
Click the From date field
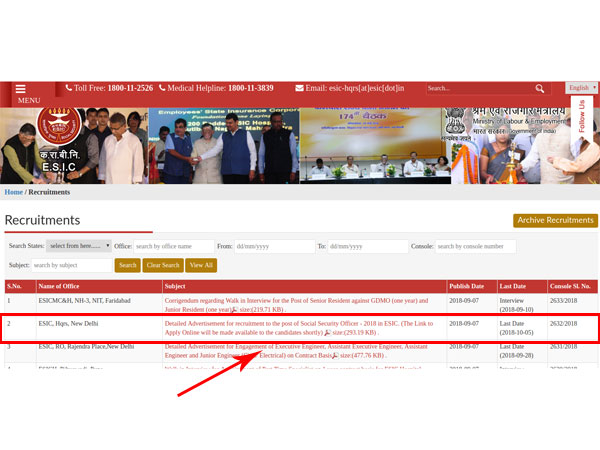(x=274, y=246)
